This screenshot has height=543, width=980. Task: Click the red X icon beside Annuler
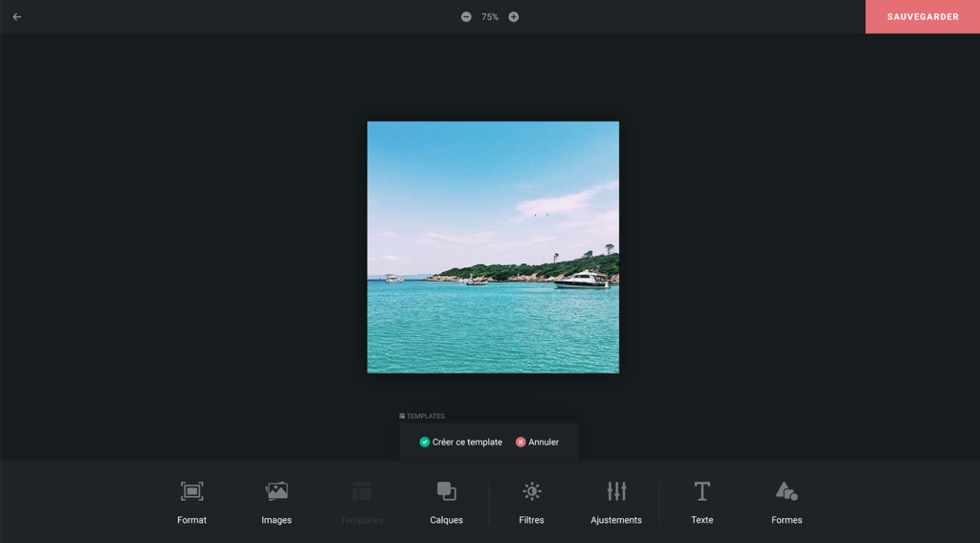(x=521, y=442)
